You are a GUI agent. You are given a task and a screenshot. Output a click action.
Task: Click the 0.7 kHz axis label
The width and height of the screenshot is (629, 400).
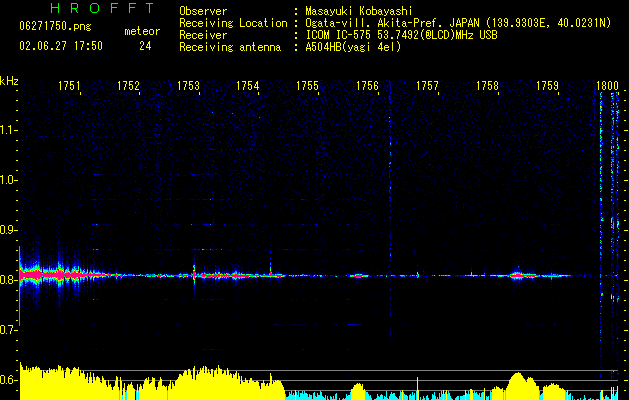pos(8,330)
